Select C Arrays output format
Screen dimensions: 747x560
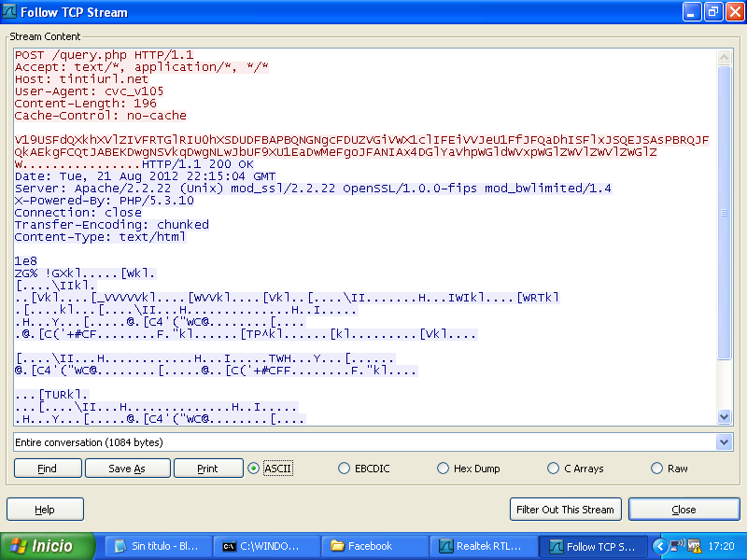pyautogui.click(x=555, y=469)
